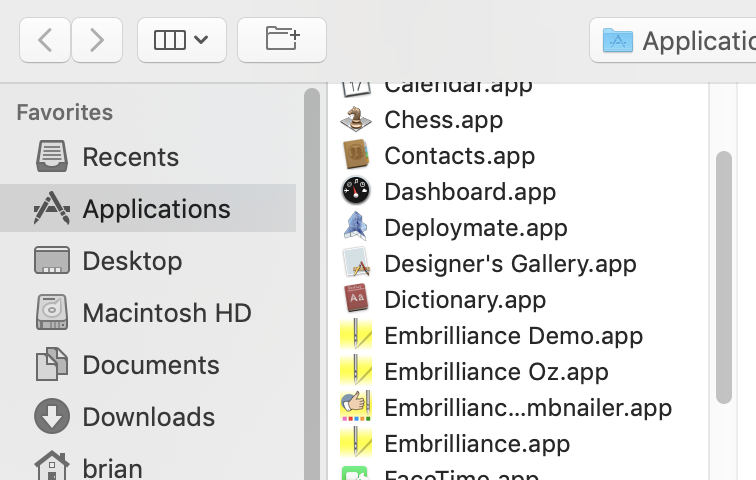The width and height of the screenshot is (756, 480).
Task: Select the brian home folder
Action: tap(112, 467)
